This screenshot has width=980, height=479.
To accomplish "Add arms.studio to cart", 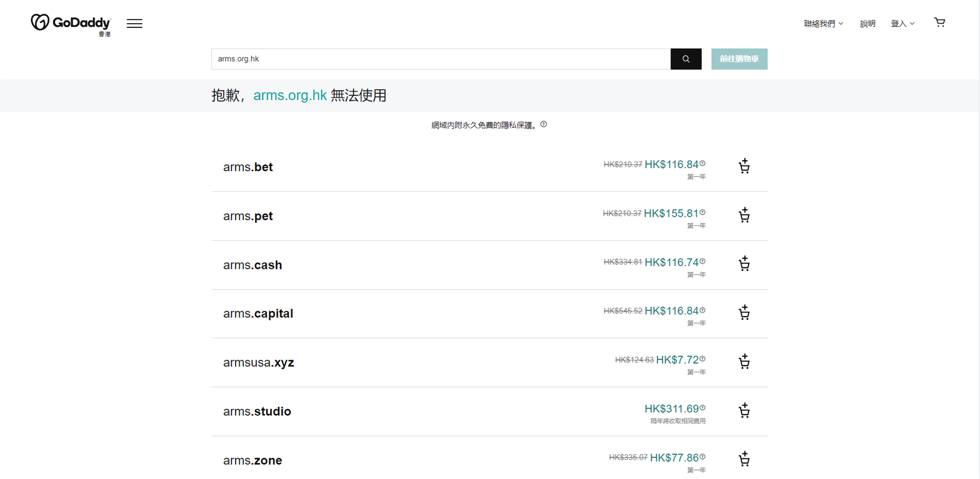I will [744, 411].
